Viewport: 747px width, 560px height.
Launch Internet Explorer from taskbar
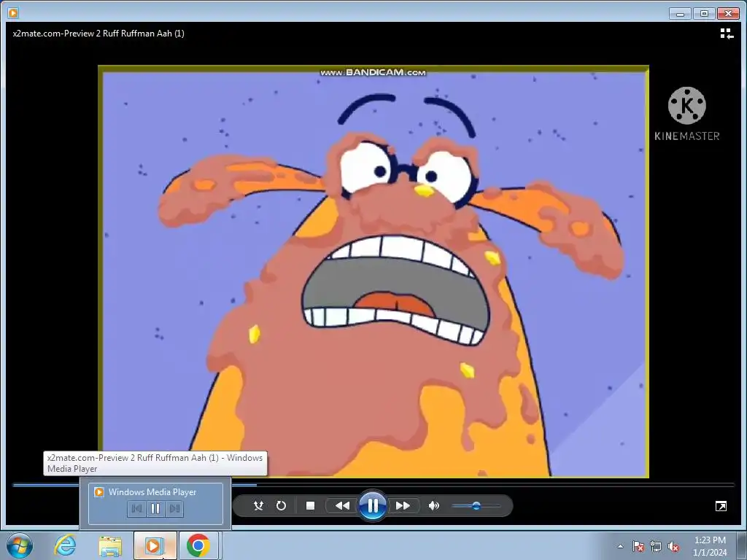point(65,545)
